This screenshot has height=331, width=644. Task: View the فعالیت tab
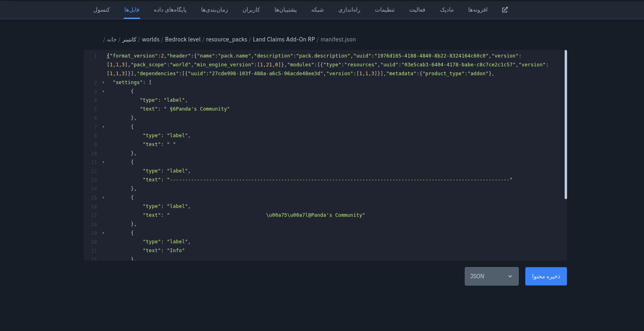pos(417,10)
